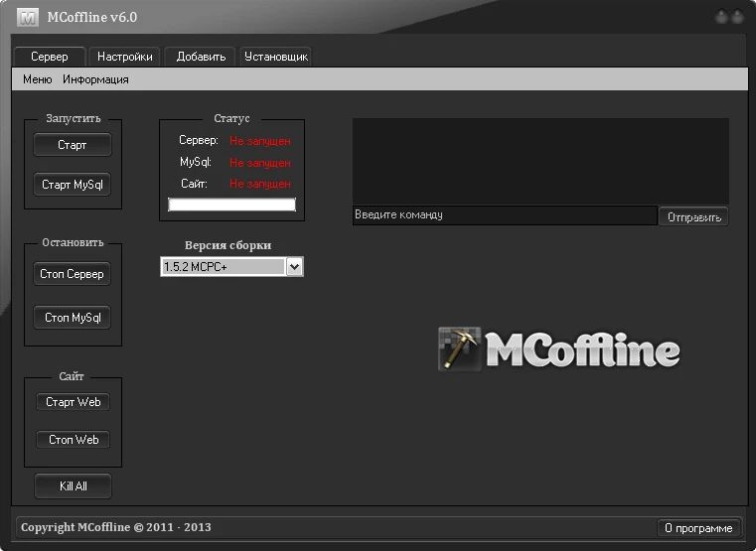Click the Остановить group label
The width and height of the screenshot is (756, 551).
(x=73, y=242)
